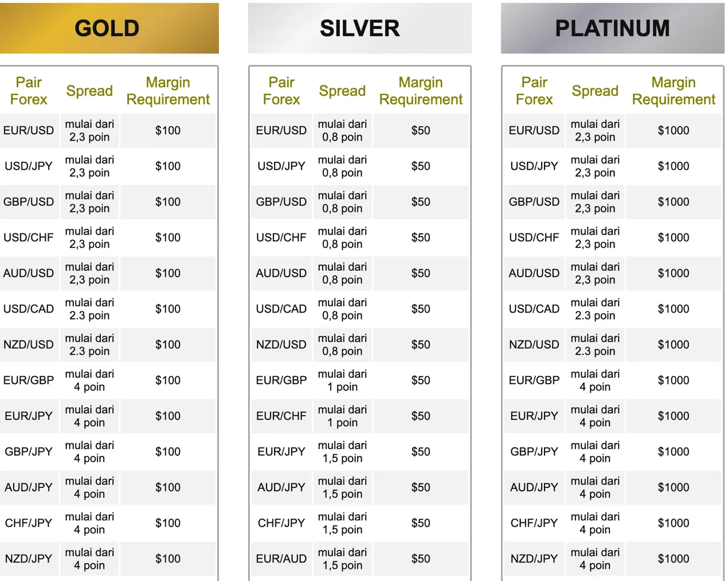The width and height of the screenshot is (728, 581).
Task: Click the Silver table's Margin Requirement header
Action: (421, 91)
